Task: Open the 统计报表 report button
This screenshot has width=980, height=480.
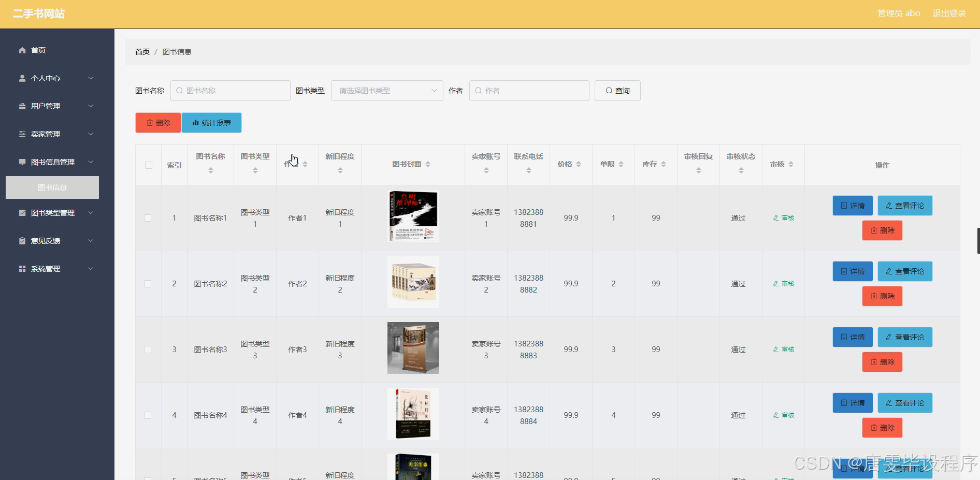Action: click(211, 123)
